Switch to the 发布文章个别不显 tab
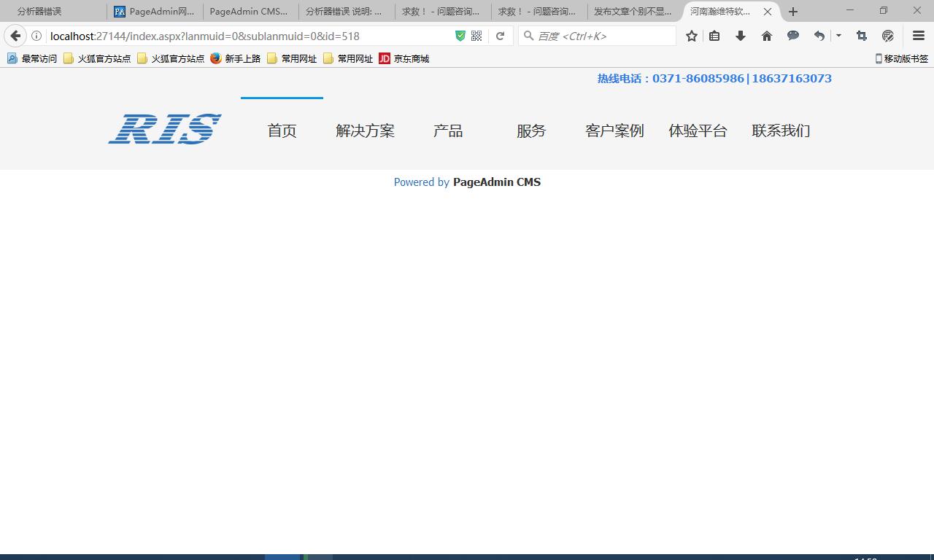Viewport: 934px width, 560px height. 632,12
